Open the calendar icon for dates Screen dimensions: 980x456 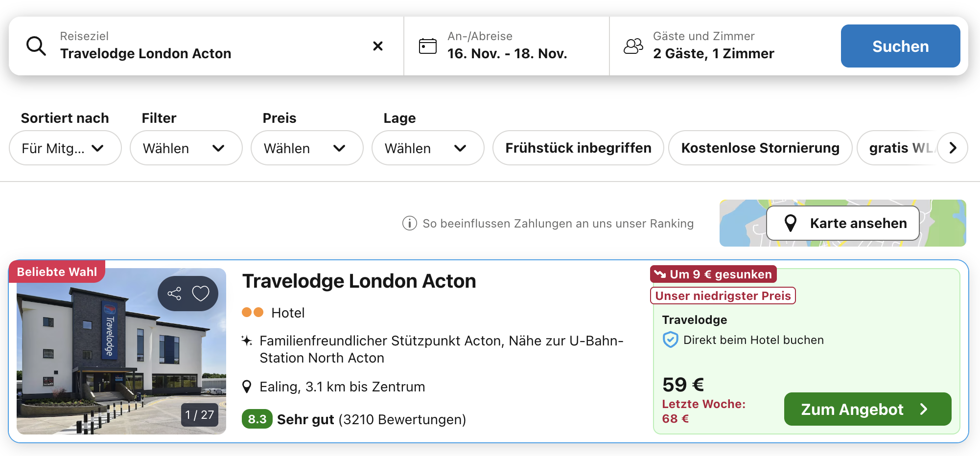click(x=427, y=46)
